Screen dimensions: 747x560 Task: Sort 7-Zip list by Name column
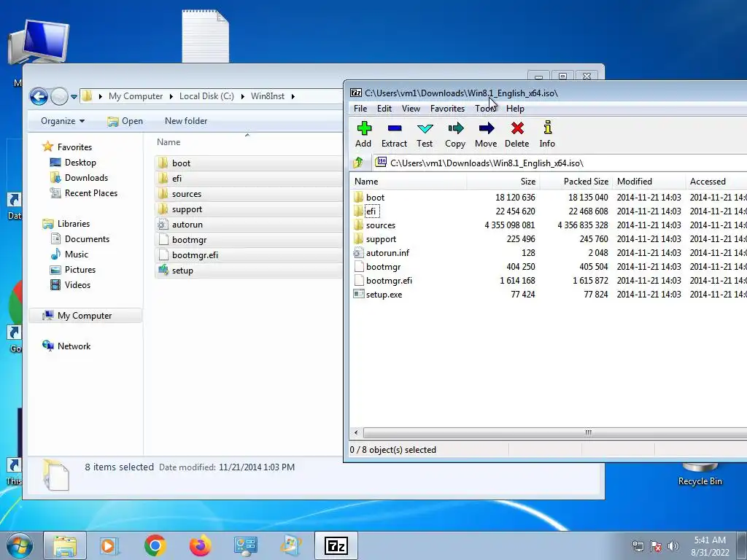409,182
